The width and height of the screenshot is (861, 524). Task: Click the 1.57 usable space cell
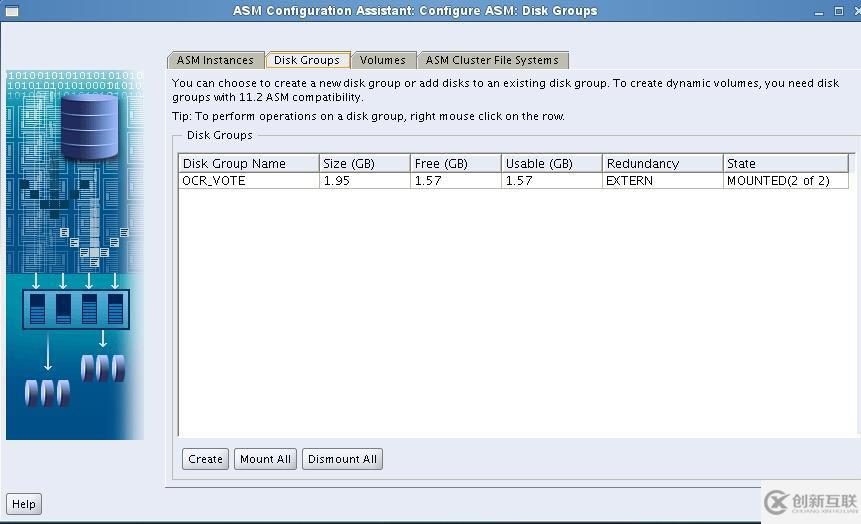pyautogui.click(x=552, y=181)
